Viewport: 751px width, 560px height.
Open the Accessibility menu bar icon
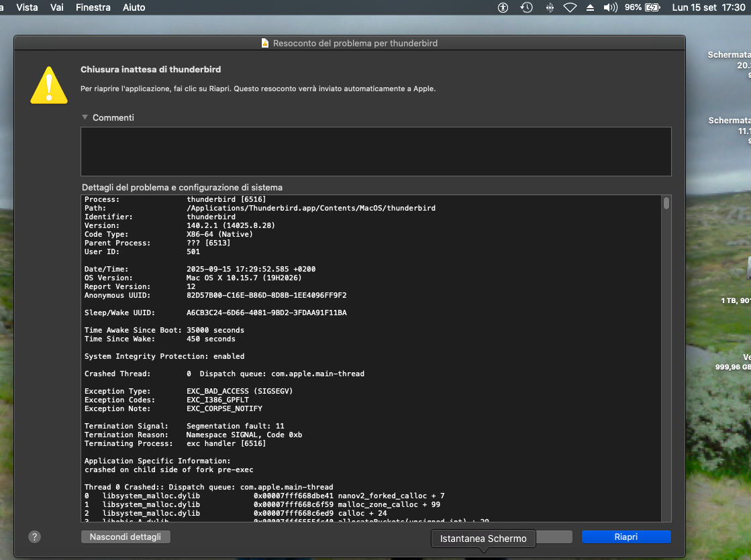[503, 7]
